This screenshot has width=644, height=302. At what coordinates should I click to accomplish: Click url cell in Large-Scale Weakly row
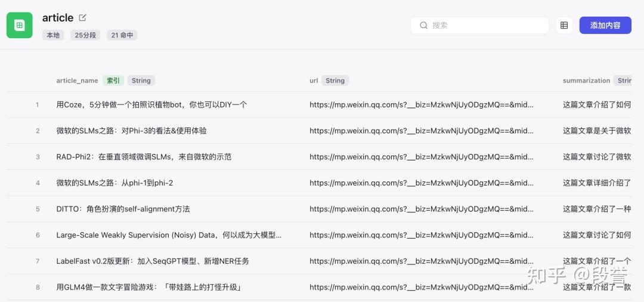click(x=422, y=235)
